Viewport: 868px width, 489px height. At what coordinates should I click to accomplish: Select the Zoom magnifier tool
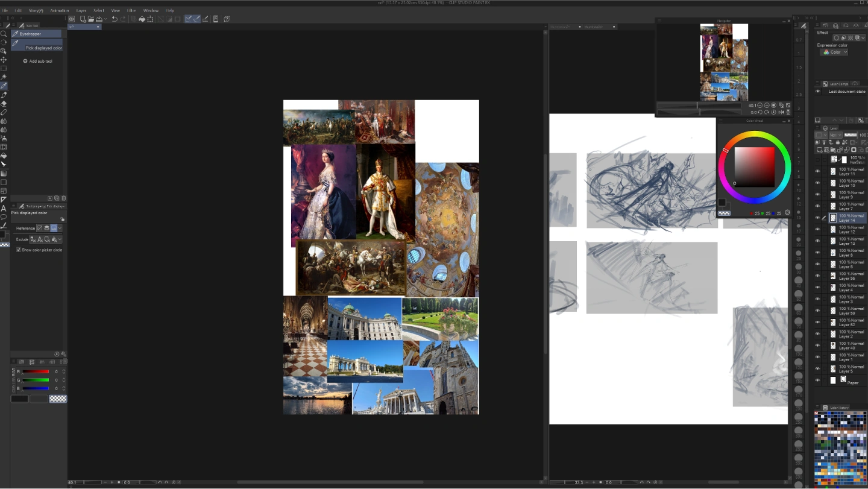[4, 34]
